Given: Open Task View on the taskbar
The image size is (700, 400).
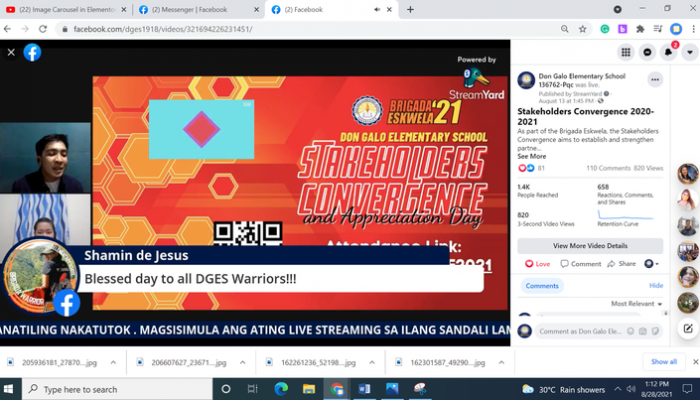Looking at the screenshot, I should (x=253, y=389).
